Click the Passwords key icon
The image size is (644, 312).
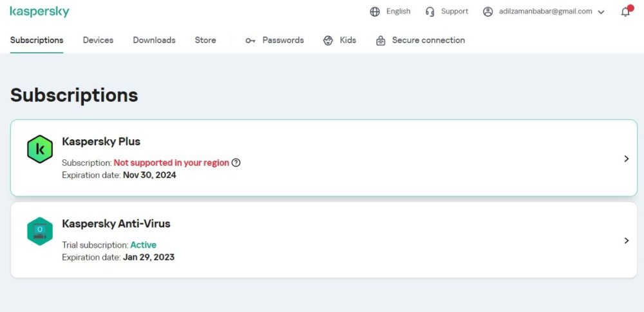(x=251, y=41)
